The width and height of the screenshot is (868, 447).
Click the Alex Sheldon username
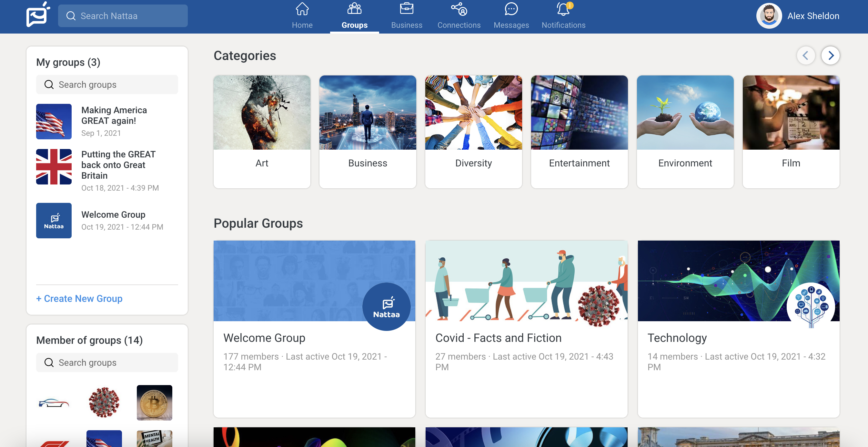813,16
